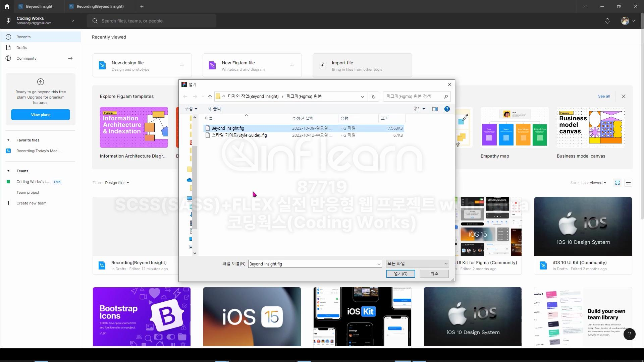Create a New FigJam file

pos(252,65)
